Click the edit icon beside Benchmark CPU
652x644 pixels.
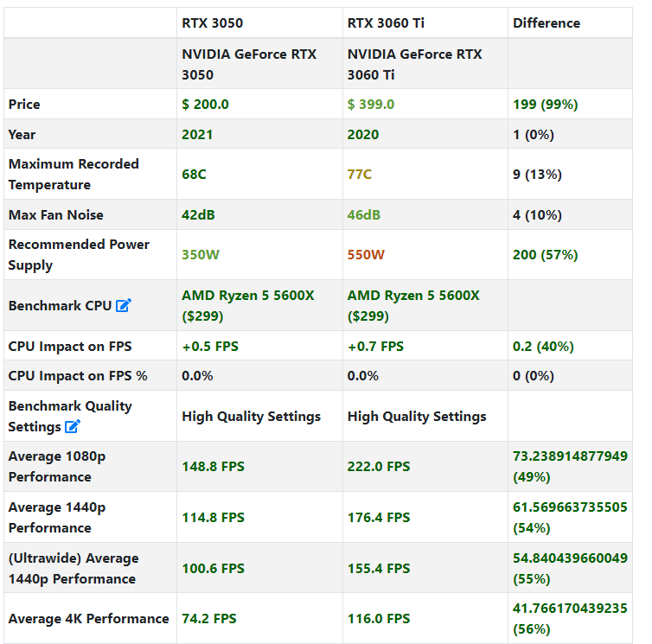[124, 305]
